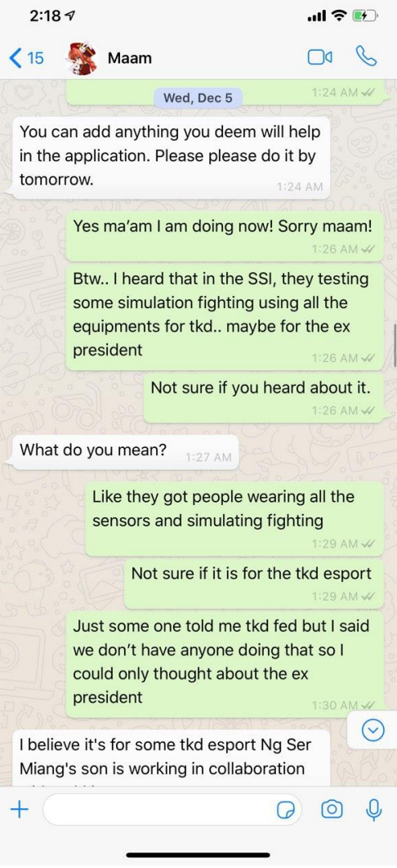Focus the message text input field
Screen dimensions: 397x868
[172, 810]
